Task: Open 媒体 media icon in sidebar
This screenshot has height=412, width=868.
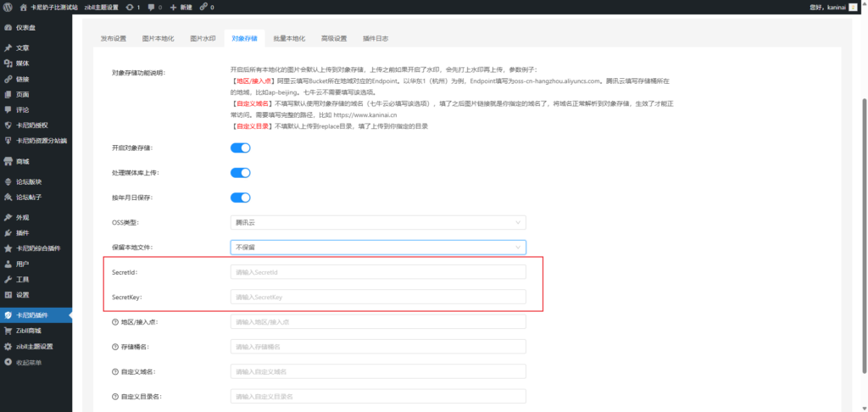Action: (x=8, y=64)
